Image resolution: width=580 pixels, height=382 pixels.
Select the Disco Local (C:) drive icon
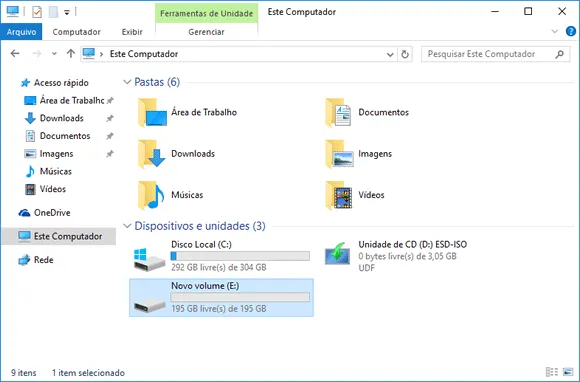[x=149, y=259]
